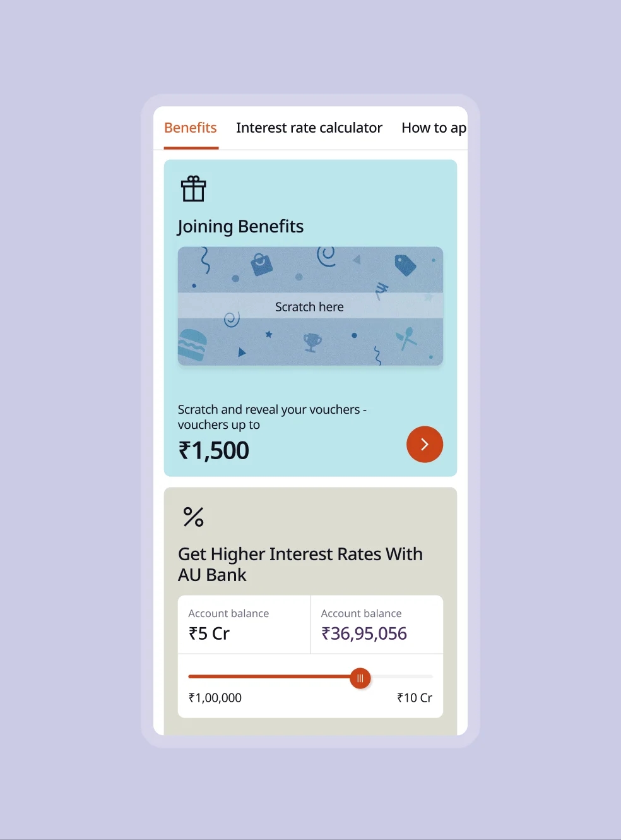Select the partially visible How to apply tab

click(434, 128)
